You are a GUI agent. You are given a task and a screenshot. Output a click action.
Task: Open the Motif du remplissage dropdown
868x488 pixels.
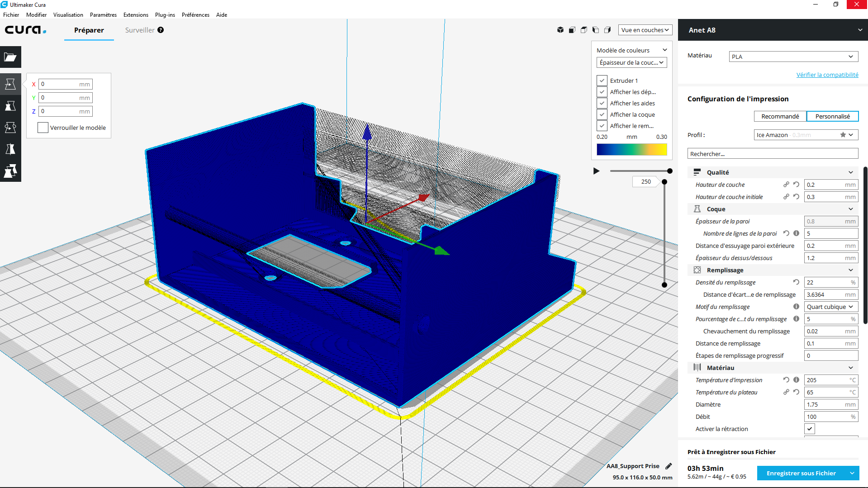coord(830,307)
